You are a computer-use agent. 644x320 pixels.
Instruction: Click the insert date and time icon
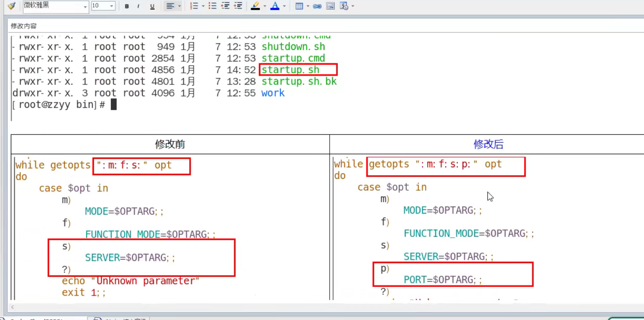point(344,6)
